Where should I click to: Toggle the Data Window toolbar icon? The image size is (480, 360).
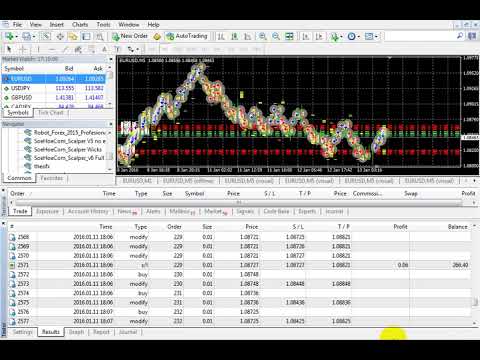pos(60,36)
